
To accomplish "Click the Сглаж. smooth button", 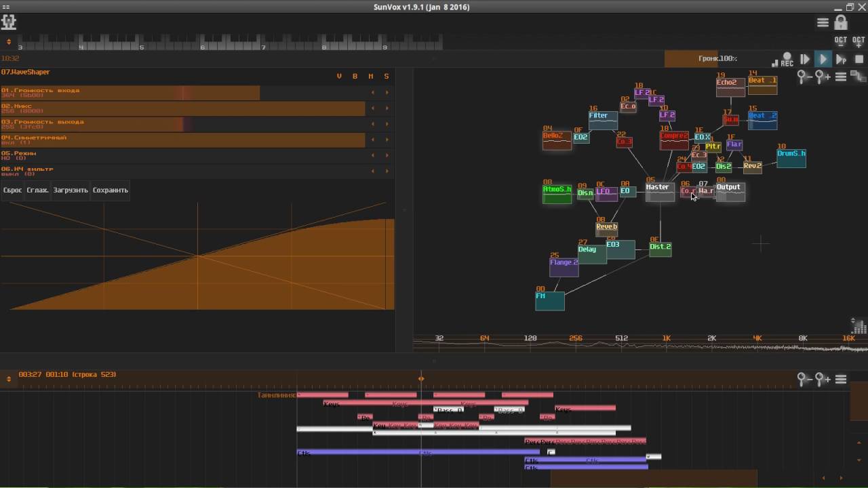I will tap(37, 190).
